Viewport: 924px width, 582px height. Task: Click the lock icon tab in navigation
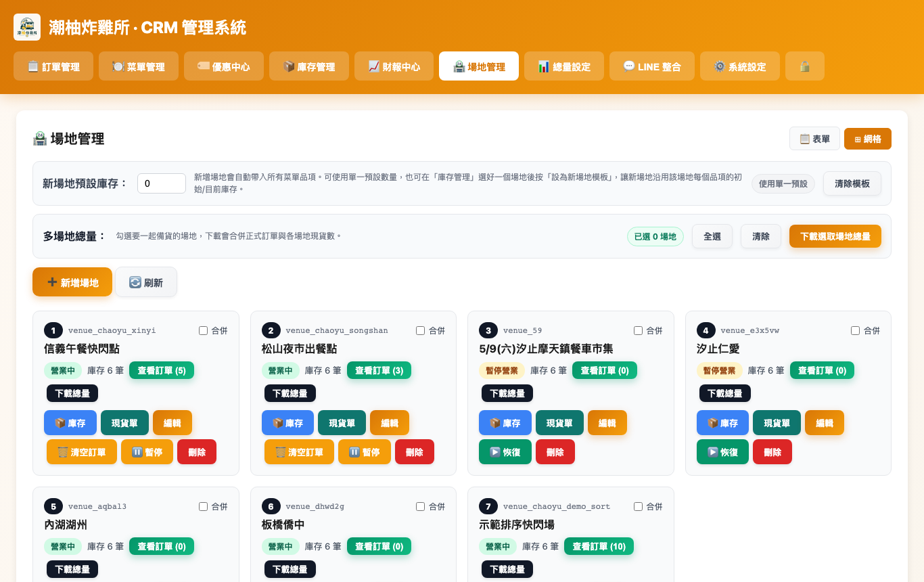(805, 66)
